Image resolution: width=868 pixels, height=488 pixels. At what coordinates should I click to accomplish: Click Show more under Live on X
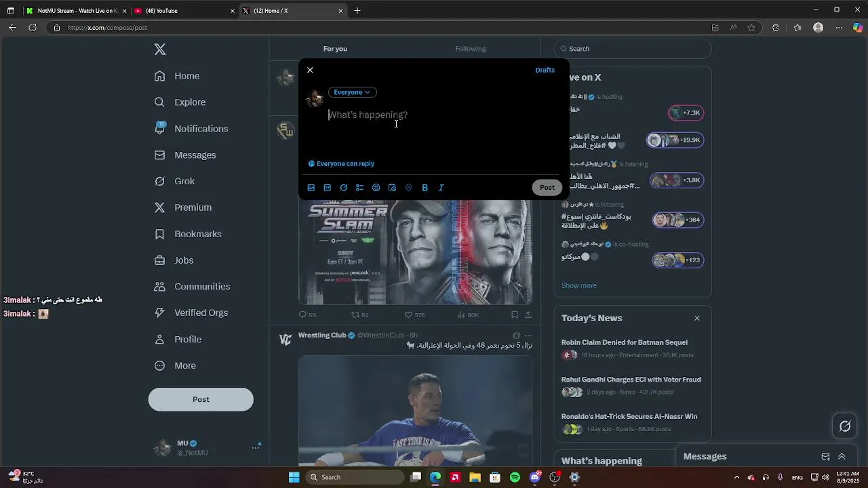click(x=579, y=285)
